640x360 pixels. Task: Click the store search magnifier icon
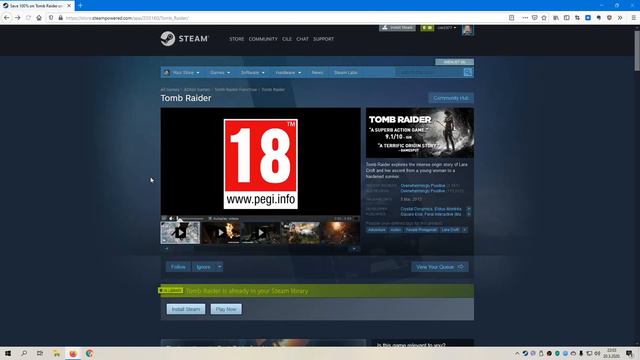[468, 72]
